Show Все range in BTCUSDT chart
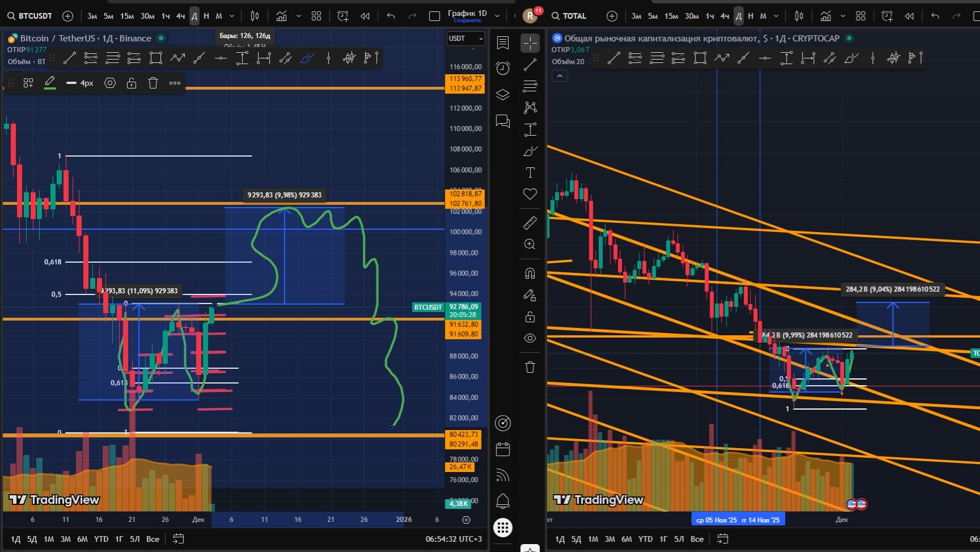Viewport: 980px width, 552px height. (153, 539)
